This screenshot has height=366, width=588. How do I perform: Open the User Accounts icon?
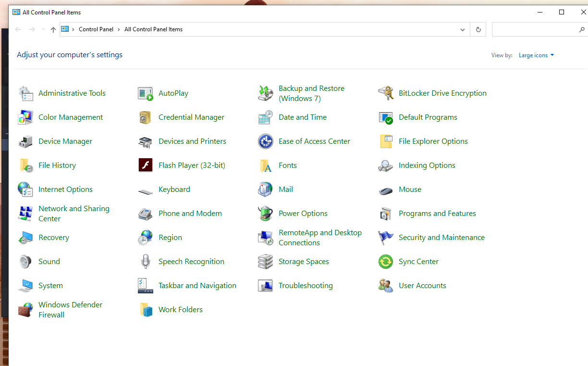click(386, 286)
